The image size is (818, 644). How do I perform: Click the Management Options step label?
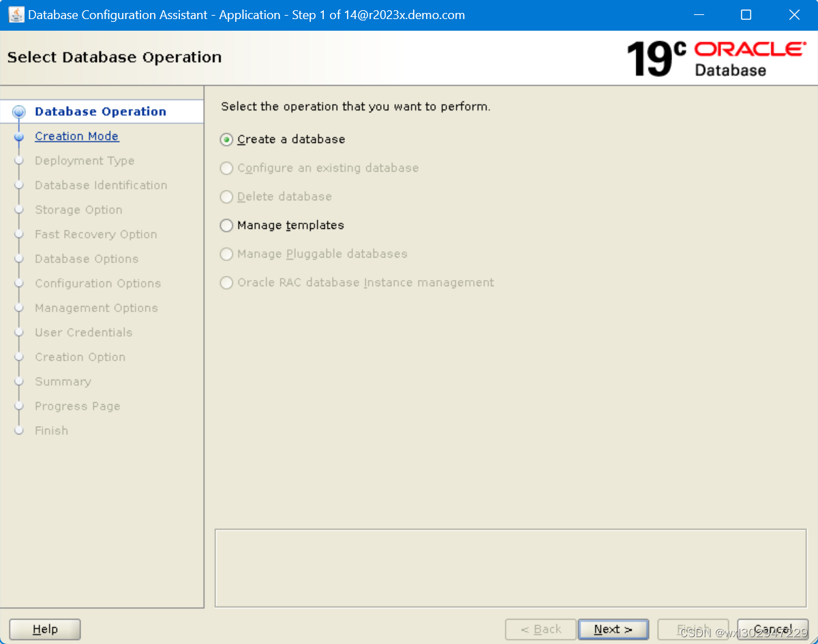(96, 308)
